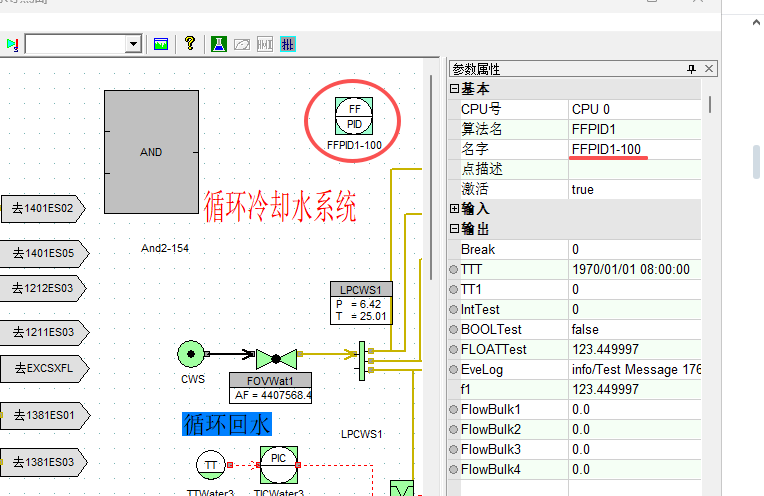Click the green run/play toolbar icon
764x496 pixels.
pos(12,44)
